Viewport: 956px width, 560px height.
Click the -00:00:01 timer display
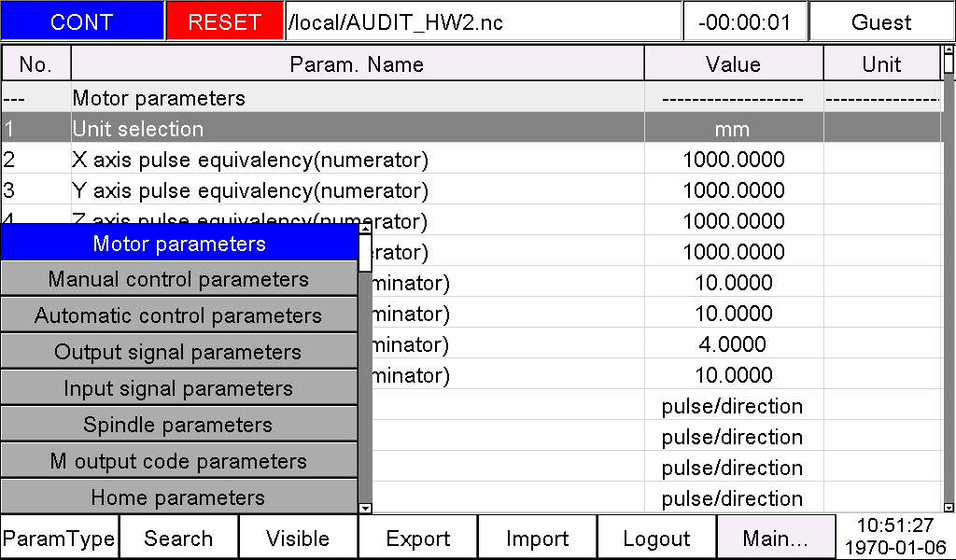[x=744, y=22]
